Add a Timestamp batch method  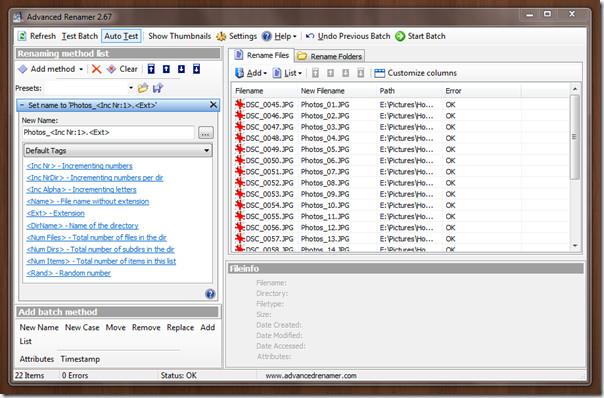pyautogui.click(x=80, y=359)
